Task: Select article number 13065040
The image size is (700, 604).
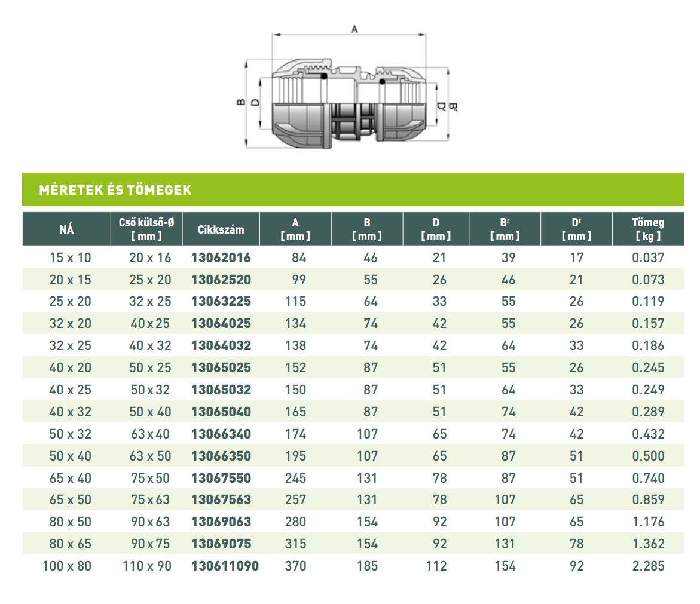Action: pyautogui.click(x=221, y=412)
